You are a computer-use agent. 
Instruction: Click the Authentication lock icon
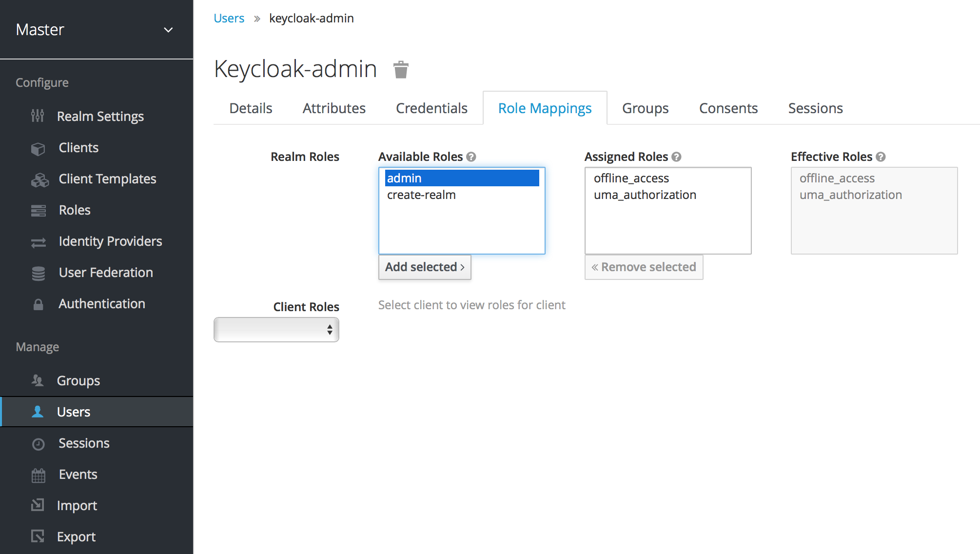point(38,304)
